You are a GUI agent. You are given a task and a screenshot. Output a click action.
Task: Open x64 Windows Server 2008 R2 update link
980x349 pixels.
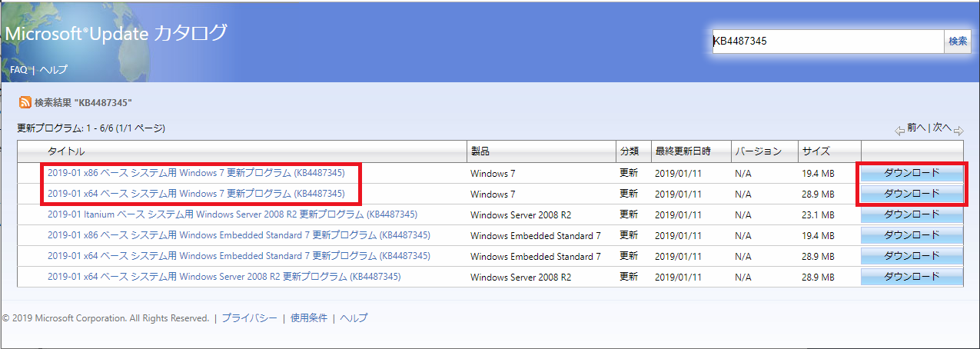(x=224, y=277)
